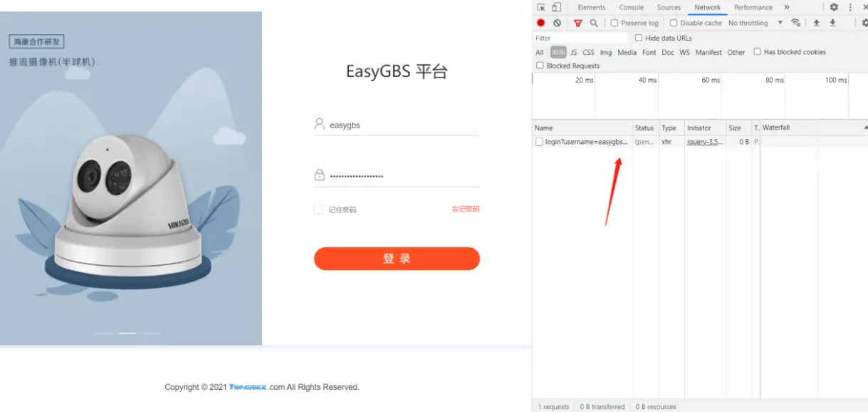Toggle the red filter funnel icon
The width and height of the screenshot is (868, 412).
pyautogui.click(x=577, y=23)
